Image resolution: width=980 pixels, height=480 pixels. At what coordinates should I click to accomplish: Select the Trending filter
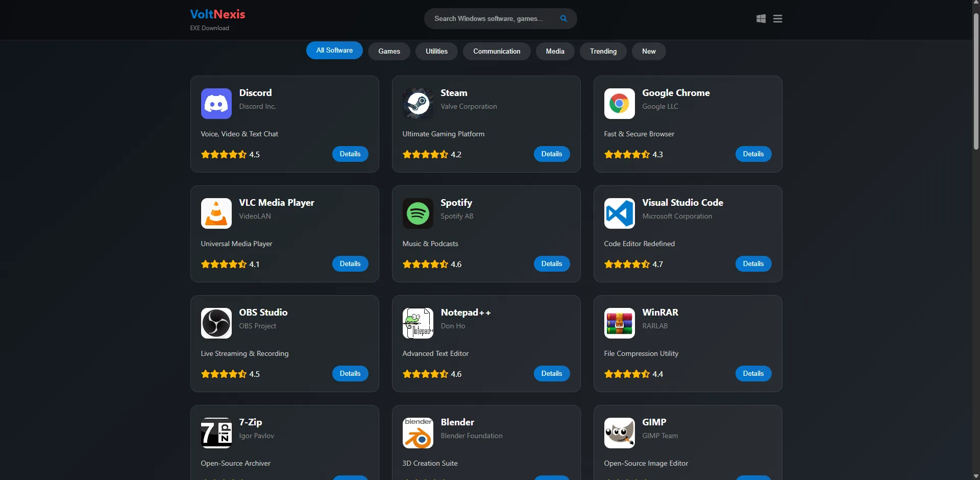pos(603,51)
